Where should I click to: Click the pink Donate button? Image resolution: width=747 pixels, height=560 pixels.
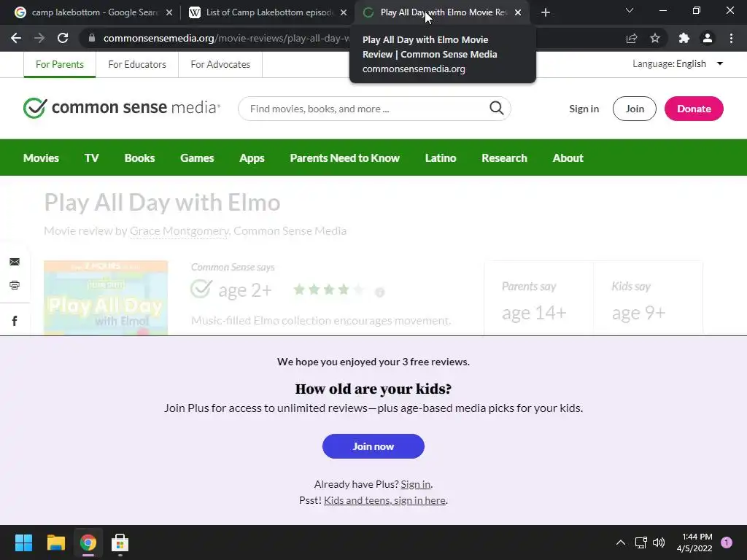(x=694, y=109)
